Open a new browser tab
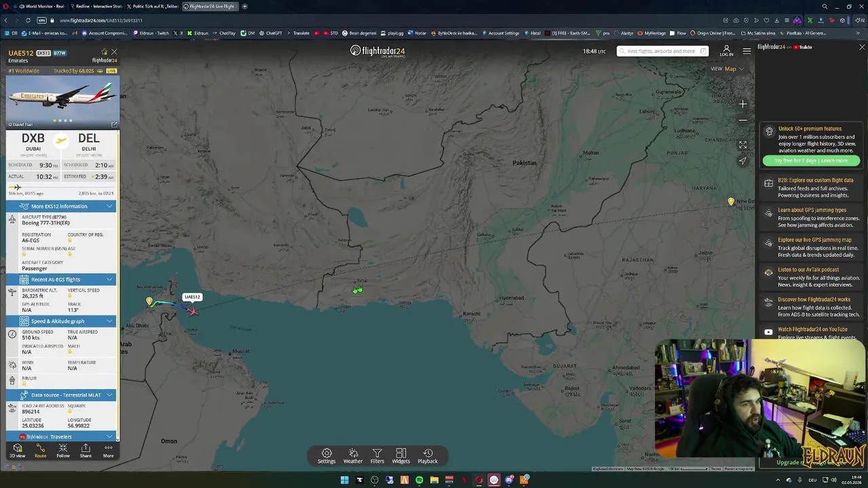The width and height of the screenshot is (868, 488). [245, 6]
